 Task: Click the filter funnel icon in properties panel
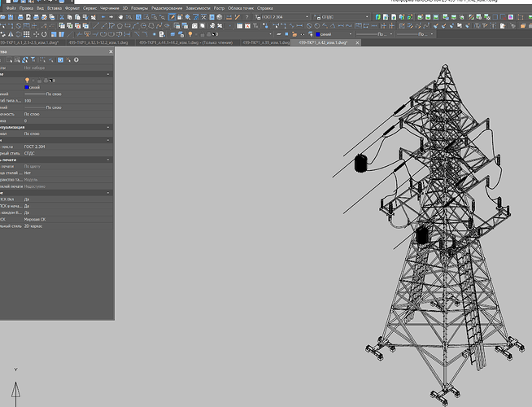[x=33, y=59]
